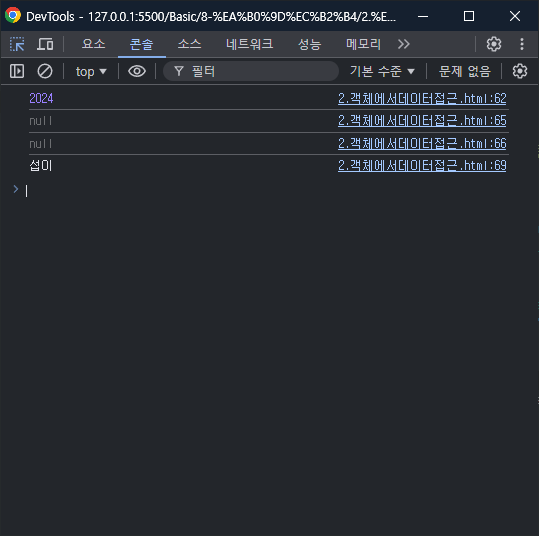Viewport: 539px width, 536px height.
Task: Click the 문제 없음 issues button
Action: pos(464,71)
